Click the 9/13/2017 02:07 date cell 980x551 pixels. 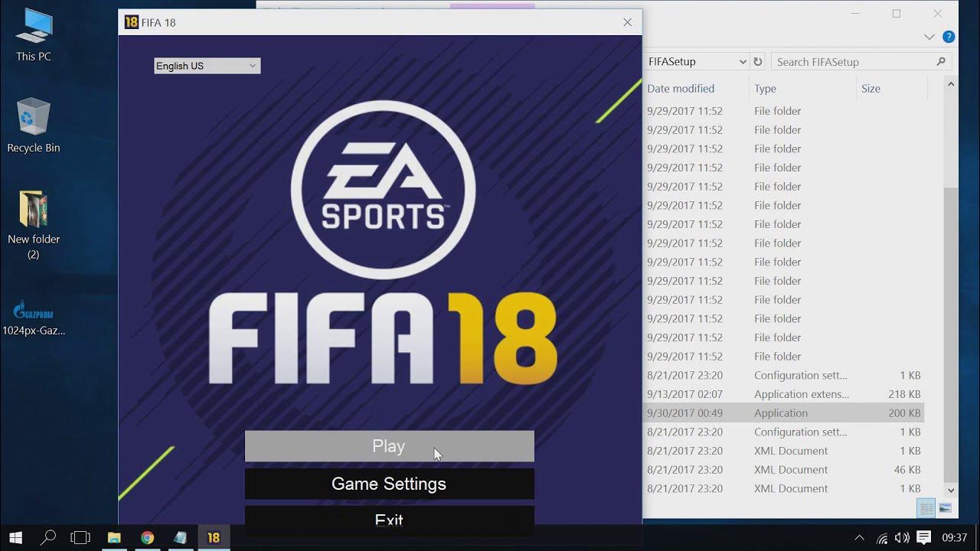[x=684, y=394]
